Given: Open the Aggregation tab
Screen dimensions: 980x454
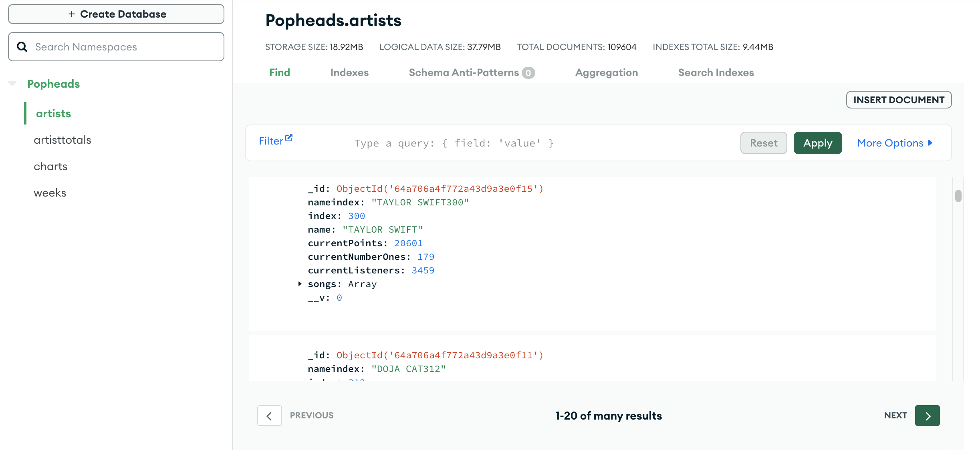Looking at the screenshot, I should (606, 72).
